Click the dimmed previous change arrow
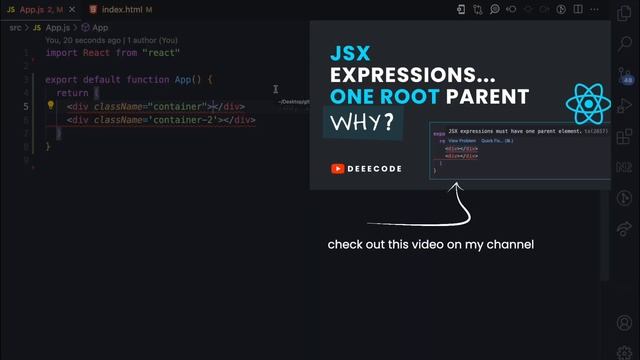Image resolution: width=640 pixels, height=360 pixels. click(x=528, y=9)
